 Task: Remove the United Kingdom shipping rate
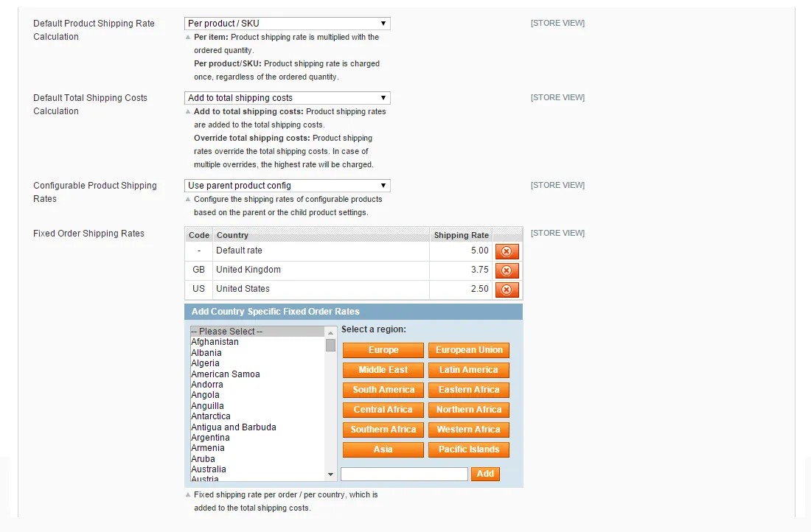507,270
